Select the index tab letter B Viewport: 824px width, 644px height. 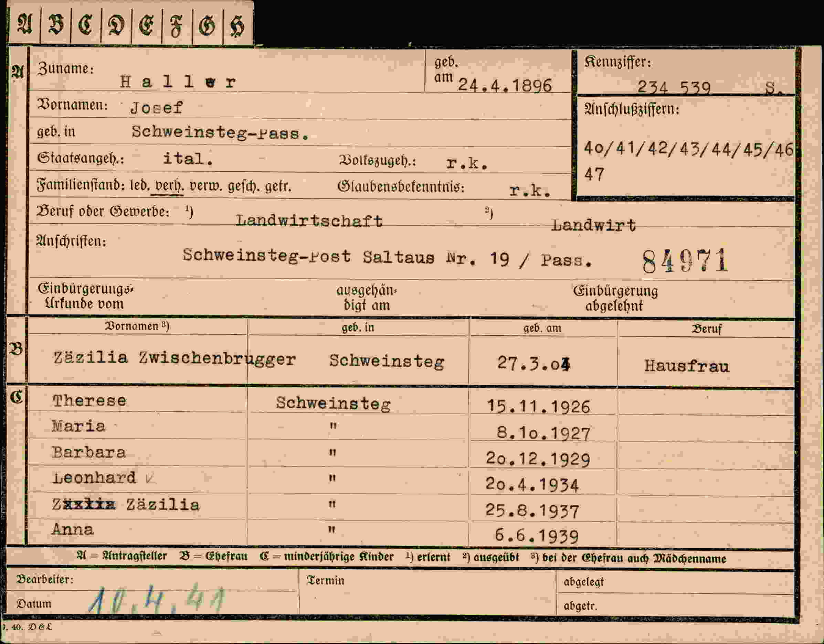click(x=56, y=25)
